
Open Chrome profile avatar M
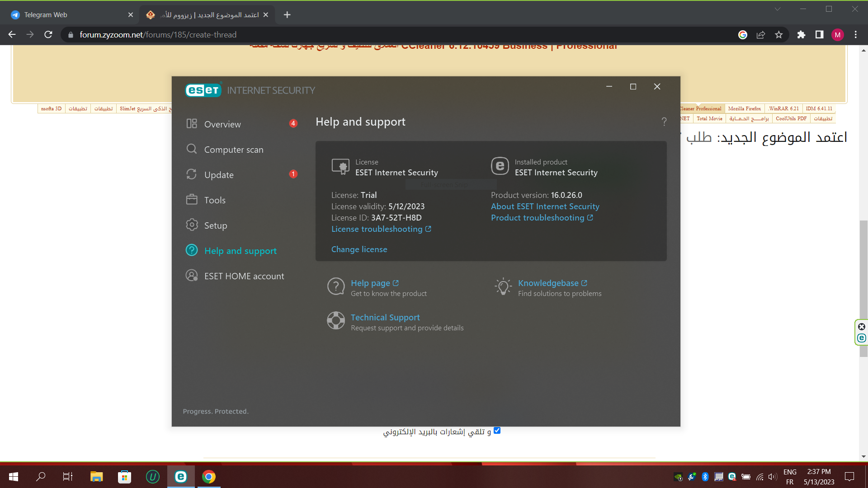coord(837,35)
